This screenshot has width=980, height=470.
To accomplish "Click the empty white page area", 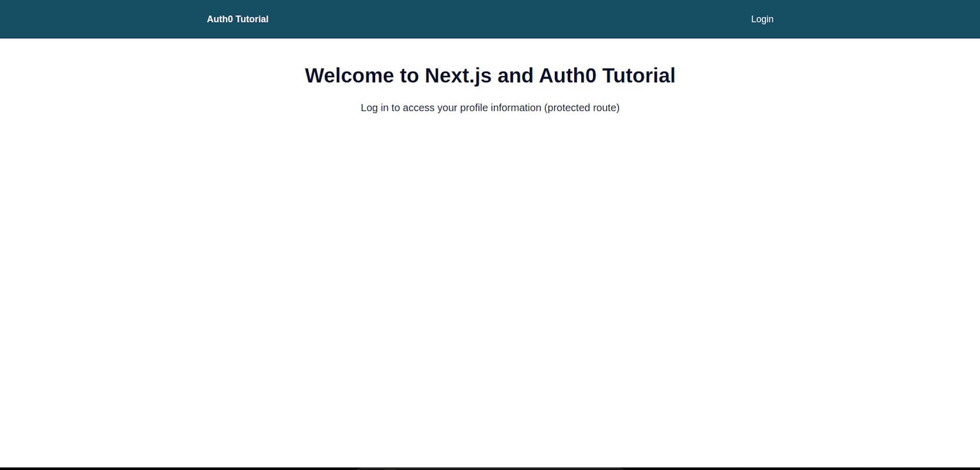I will tap(490, 281).
